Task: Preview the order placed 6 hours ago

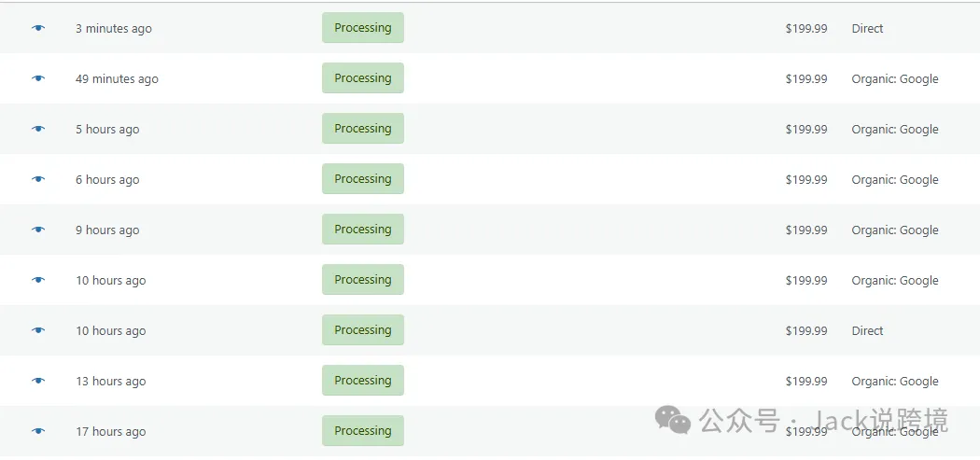Action: [x=38, y=179]
